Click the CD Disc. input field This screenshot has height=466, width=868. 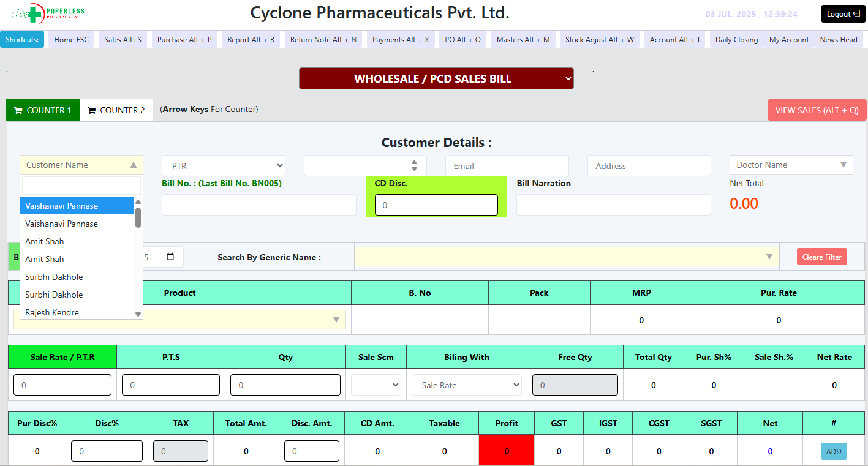click(436, 205)
